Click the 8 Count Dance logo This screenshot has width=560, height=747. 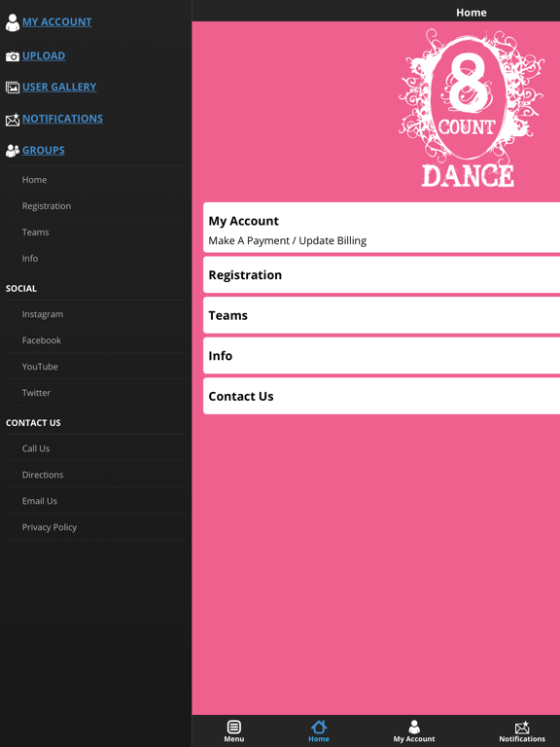[471, 108]
